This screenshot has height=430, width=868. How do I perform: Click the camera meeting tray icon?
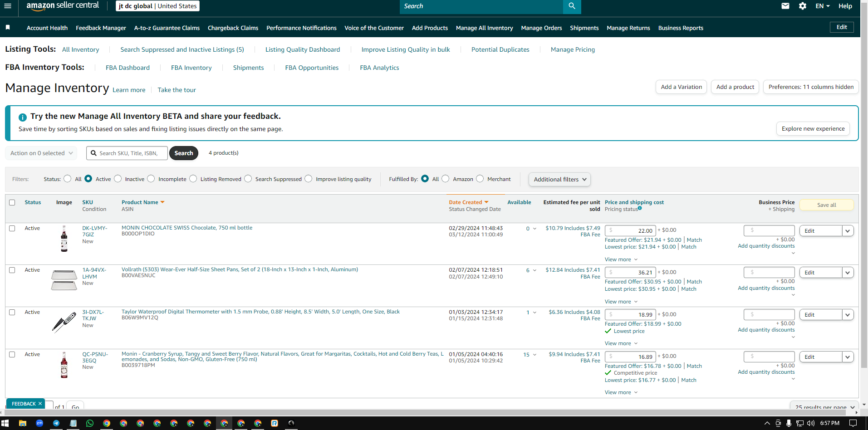click(x=778, y=423)
